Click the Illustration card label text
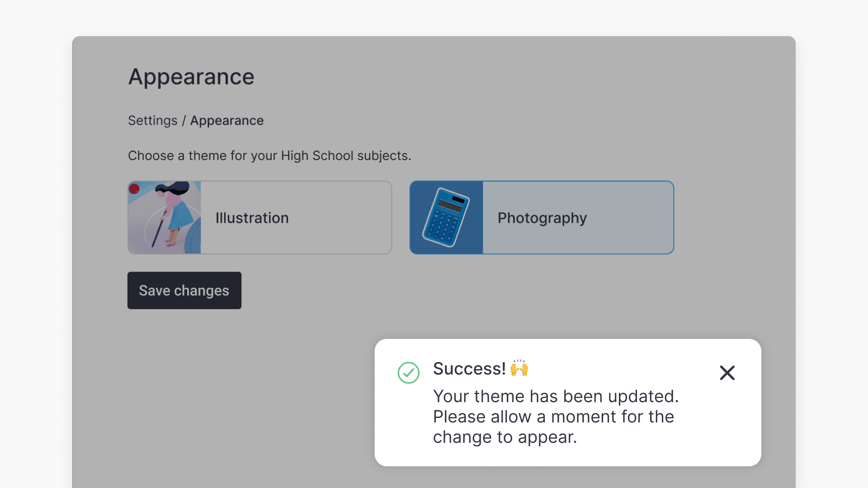This screenshot has height=488, width=868. pos(252,217)
